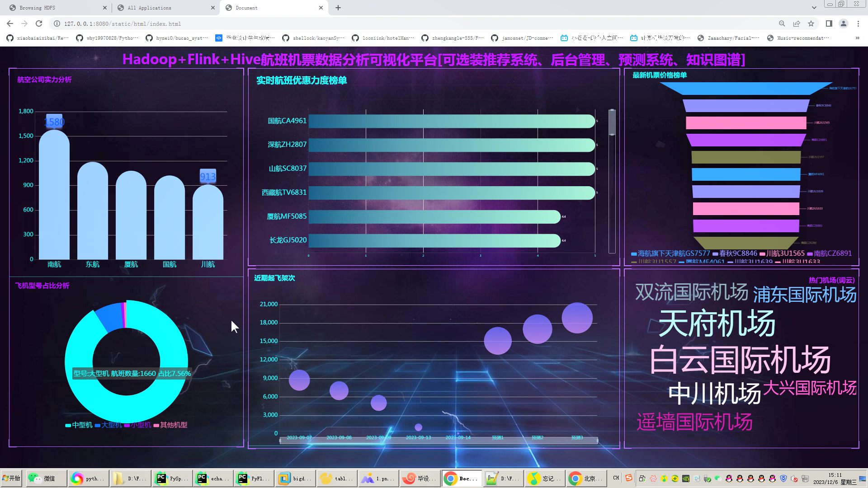Open the side panel icon
Viewport: 868px width, 488px height.
(829, 23)
